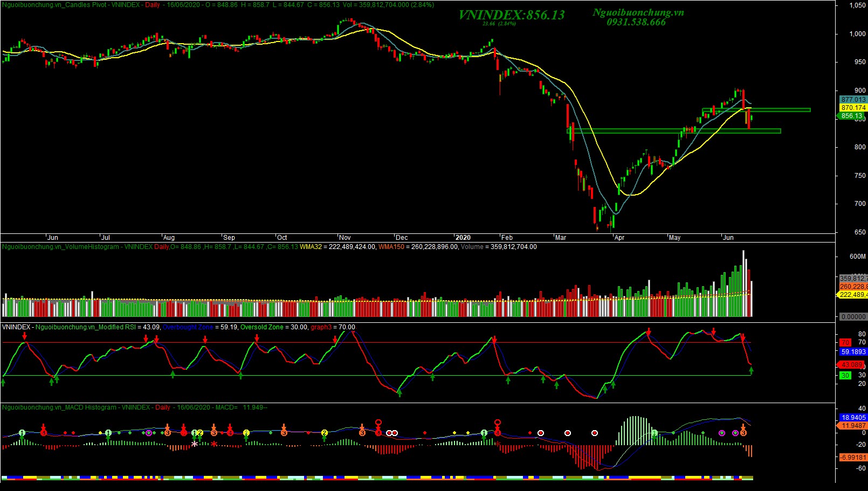Click the May label on date axis
This screenshot has height=491, width=868.
(x=674, y=238)
